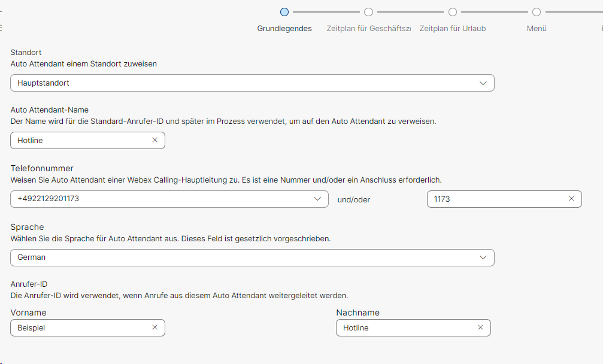Go to the Menü step label
Viewport: 603px width, 364px height.
(537, 29)
